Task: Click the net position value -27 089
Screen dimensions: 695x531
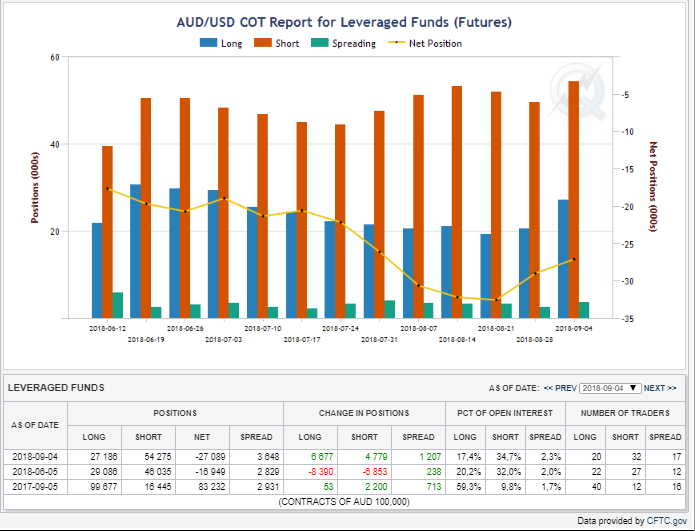Action: point(209,457)
